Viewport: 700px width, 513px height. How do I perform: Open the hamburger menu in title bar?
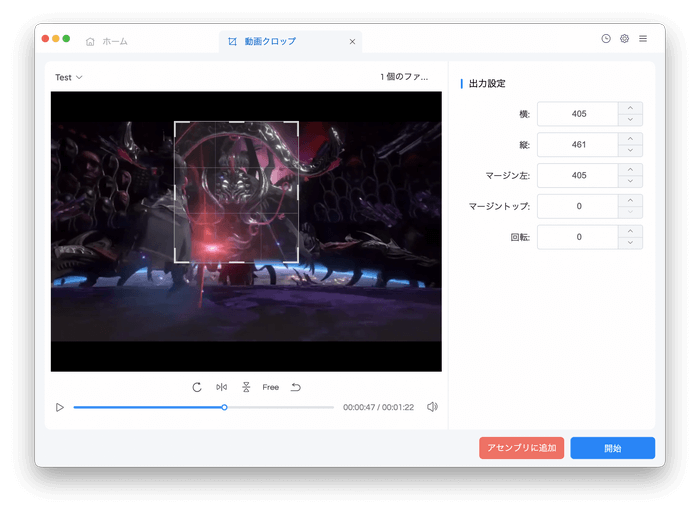[x=643, y=38]
